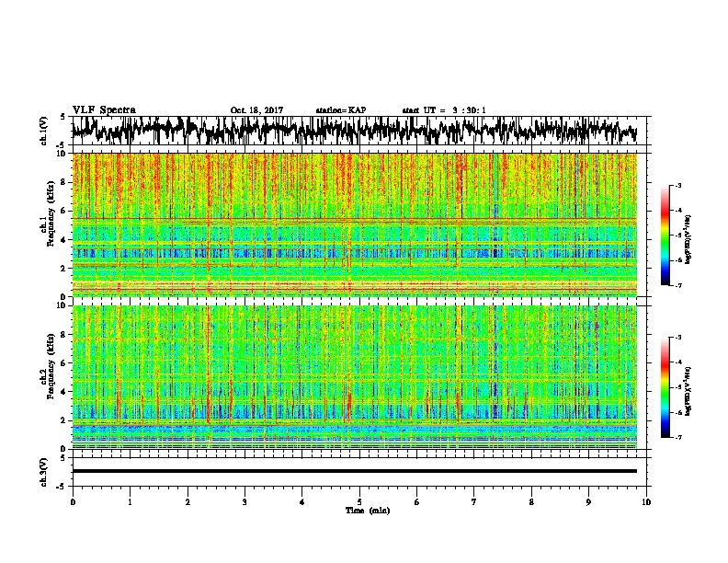Viewport: 728px width, 563px height.
Task: Click the "station=KAP" label
Action: tap(341, 110)
